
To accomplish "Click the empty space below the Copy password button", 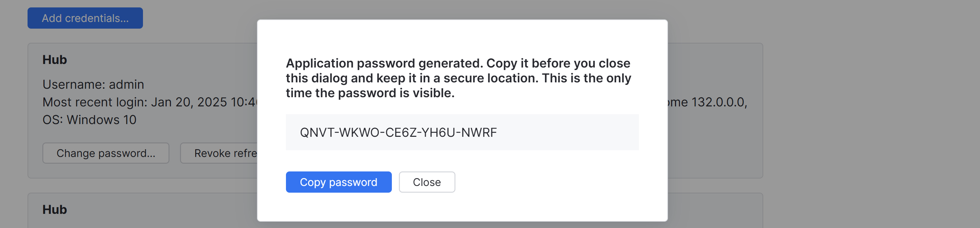I will pyautogui.click(x=462, y=207).
